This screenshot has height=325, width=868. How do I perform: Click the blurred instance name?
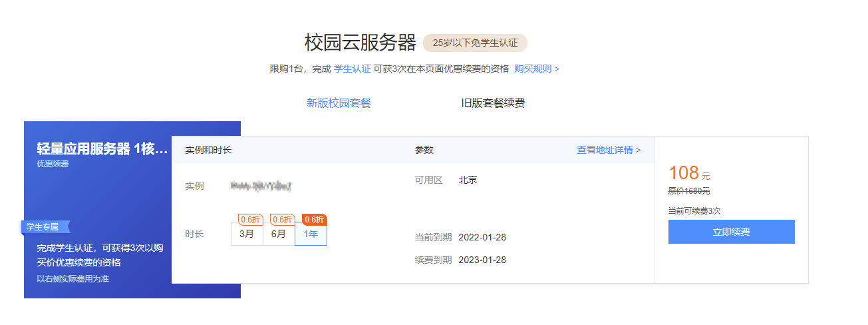click(261, 186)
